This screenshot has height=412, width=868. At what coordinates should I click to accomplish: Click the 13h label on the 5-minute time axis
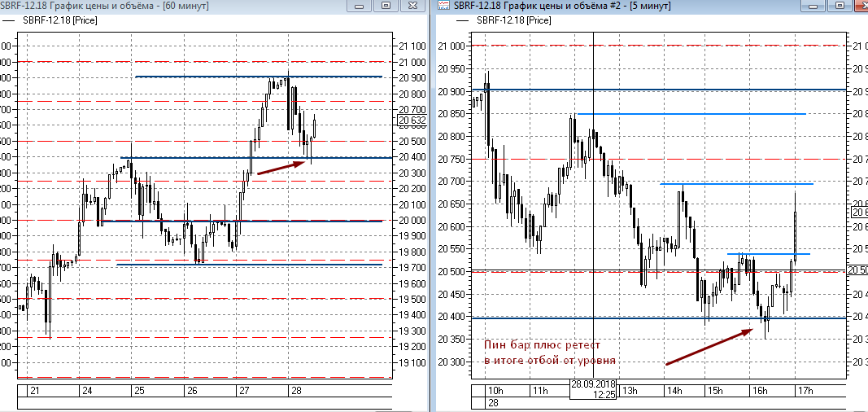pos(628,390)
